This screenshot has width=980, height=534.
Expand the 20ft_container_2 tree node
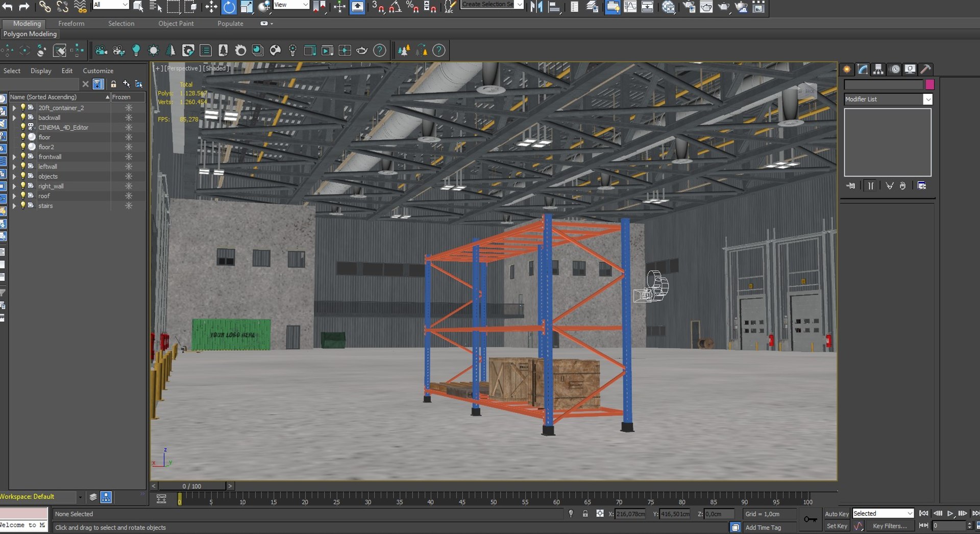click(14, 108)
